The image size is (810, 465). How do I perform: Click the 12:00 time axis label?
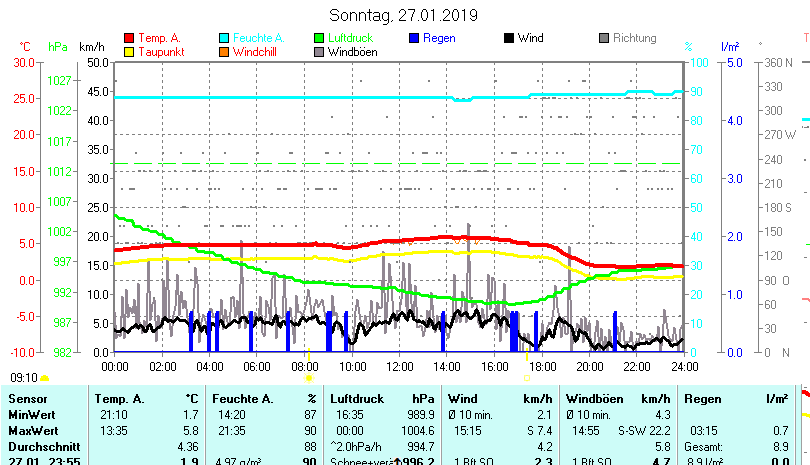click(399, 367)
